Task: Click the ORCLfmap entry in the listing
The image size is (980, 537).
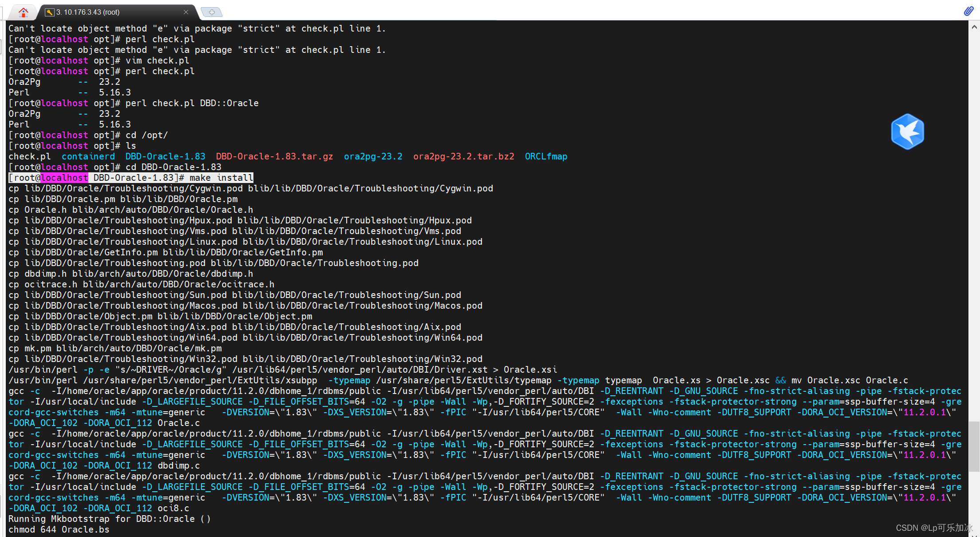Action: click(x=546, y=156)
